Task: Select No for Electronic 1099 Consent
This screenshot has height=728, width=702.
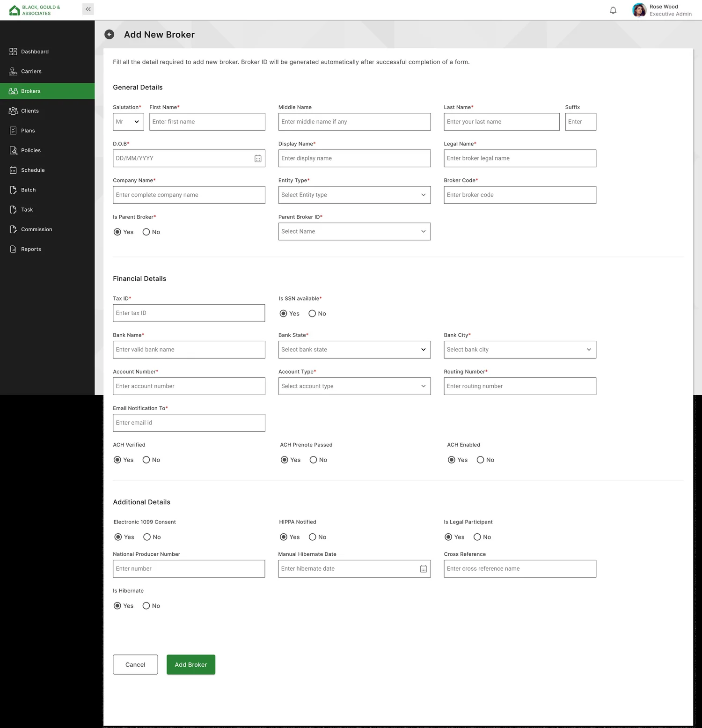Action: point(147,537)
